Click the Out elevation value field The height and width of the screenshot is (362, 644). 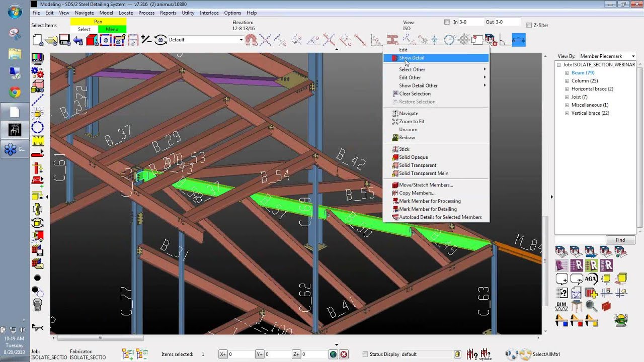point(507,22)
